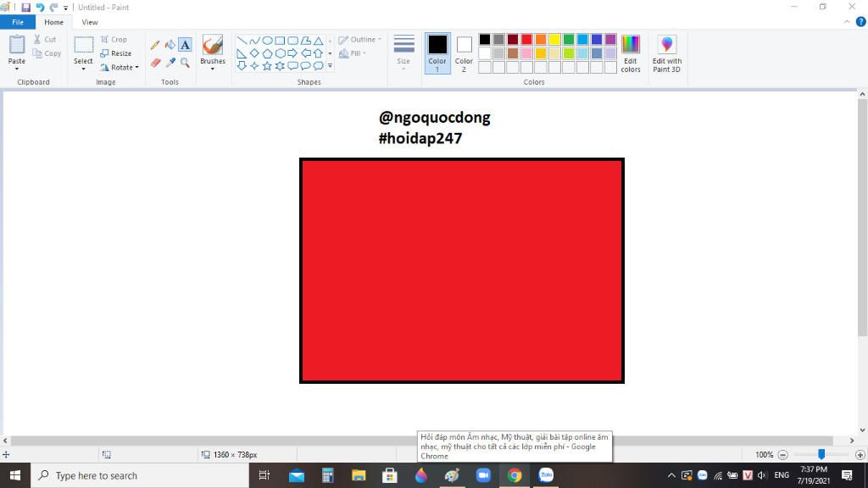This screenshot has height=488, width=868.
Task: Click the Save icon in title bar
Action: pos(25,7)
